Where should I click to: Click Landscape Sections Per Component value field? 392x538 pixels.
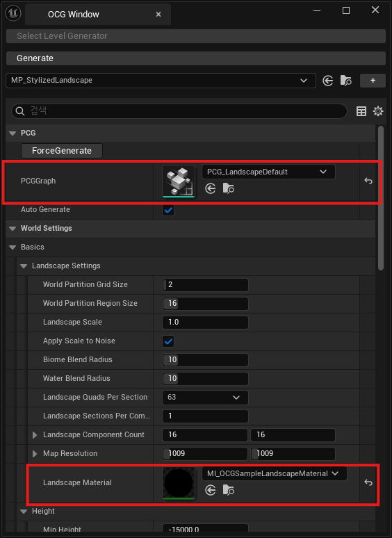click(x=205, y=416)
